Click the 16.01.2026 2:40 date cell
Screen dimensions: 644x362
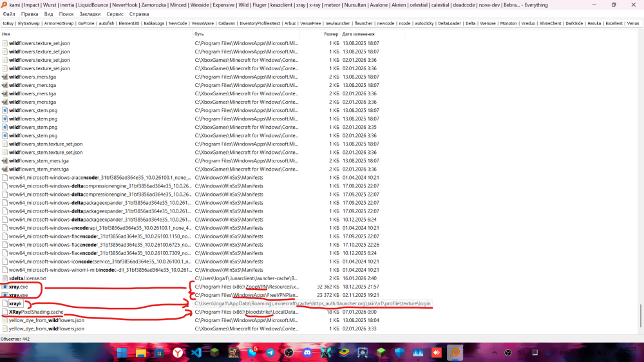pos(359,278)
